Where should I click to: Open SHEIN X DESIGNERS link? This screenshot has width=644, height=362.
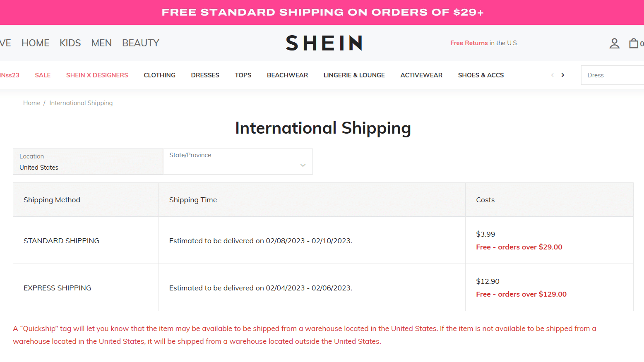tap(97, 75)
